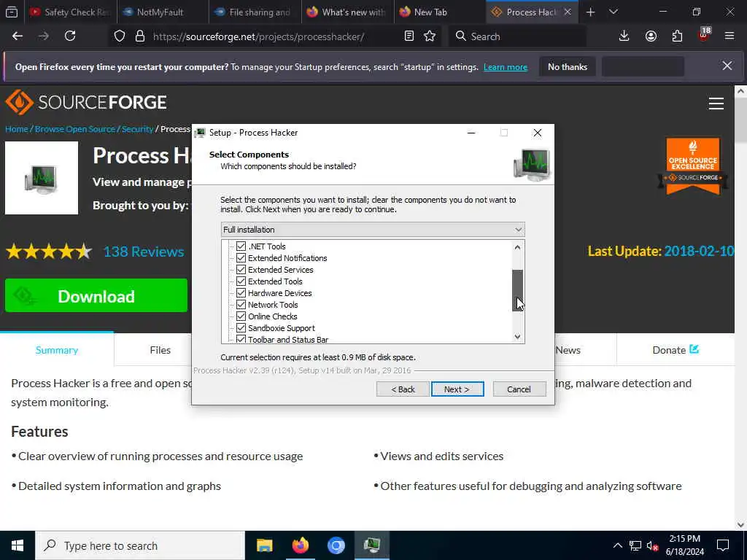Screen dimensions: 747x560
Task: Click the Firefox back arrow
Action: coord(18,36)
